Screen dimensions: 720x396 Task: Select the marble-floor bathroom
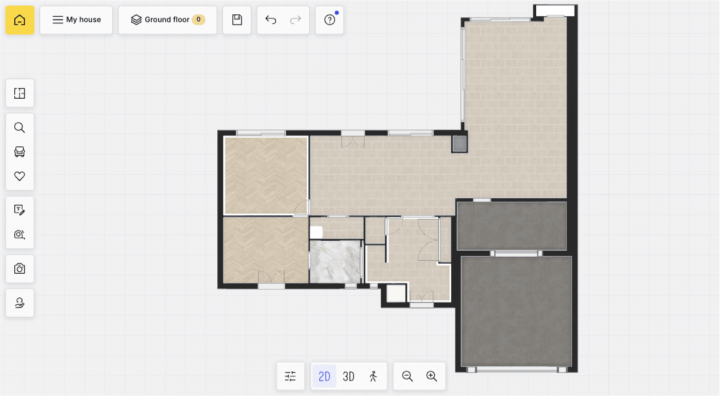(335, 261)
